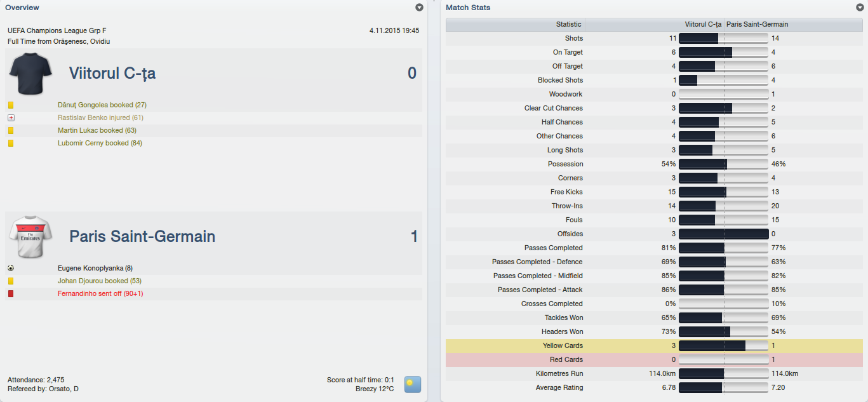
Task: Click Johan Djourou's yellow card icon
Action: tap(11, 281)
